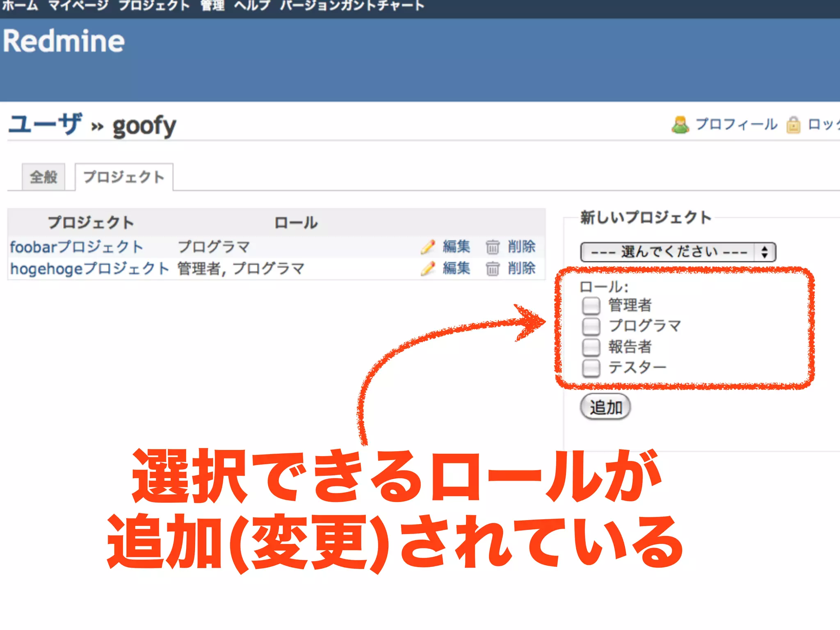Switch to the 全般 tab

pyautogui.click(x=43, y=177)
